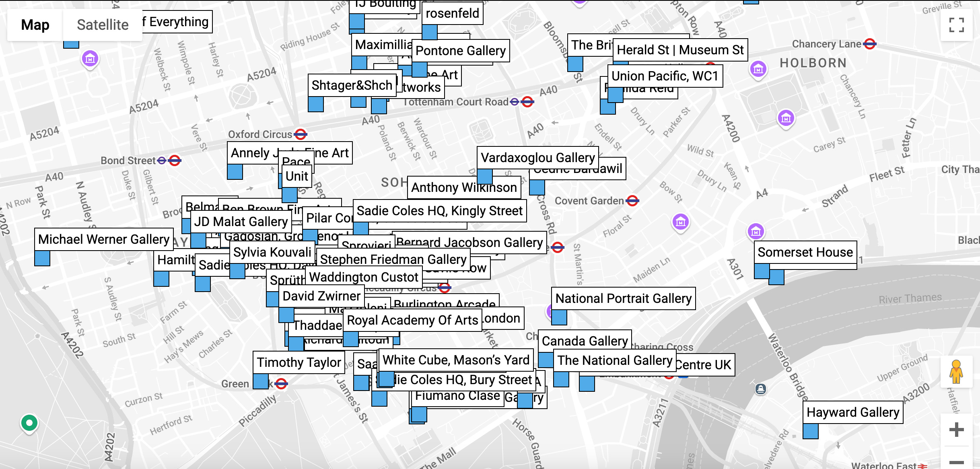This screenshot has width=980, height=469.
Task: Click the Chancery Lane station icon
Action: [x=870, y=44]
